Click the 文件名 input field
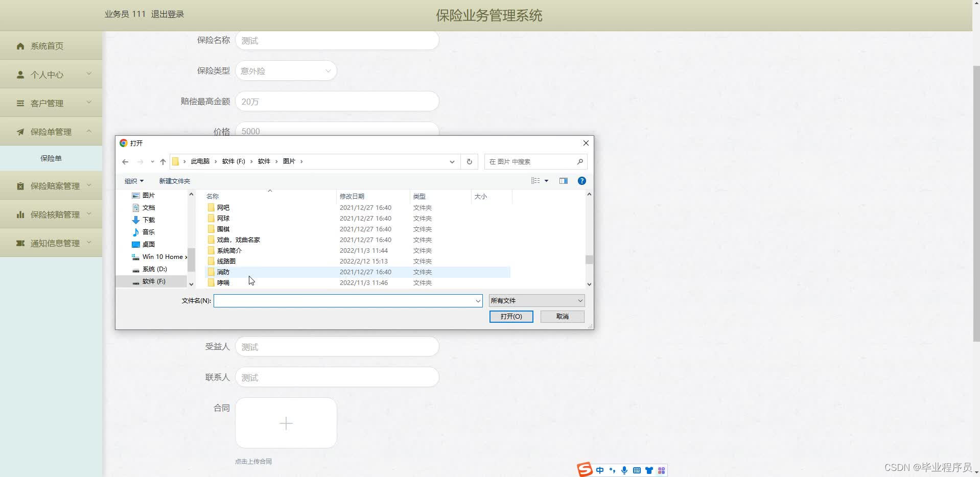The image size is (980, 477). point(344,301)
